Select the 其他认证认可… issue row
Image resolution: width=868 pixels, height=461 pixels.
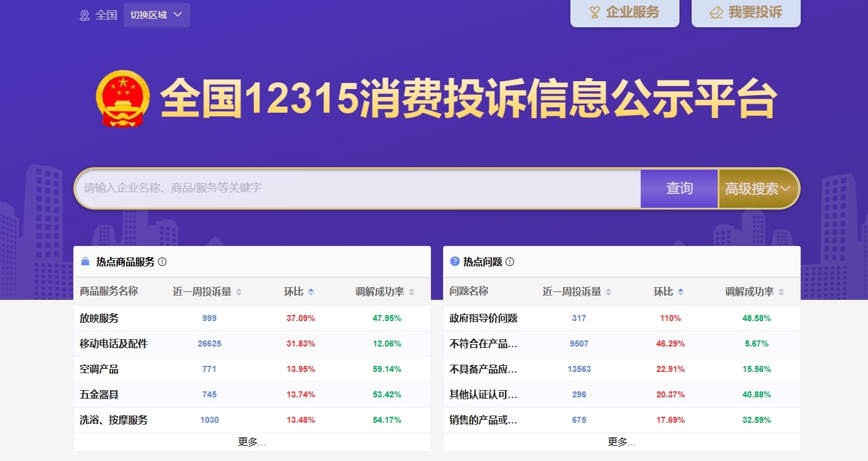pyautogui.click(x=483, y=394)
